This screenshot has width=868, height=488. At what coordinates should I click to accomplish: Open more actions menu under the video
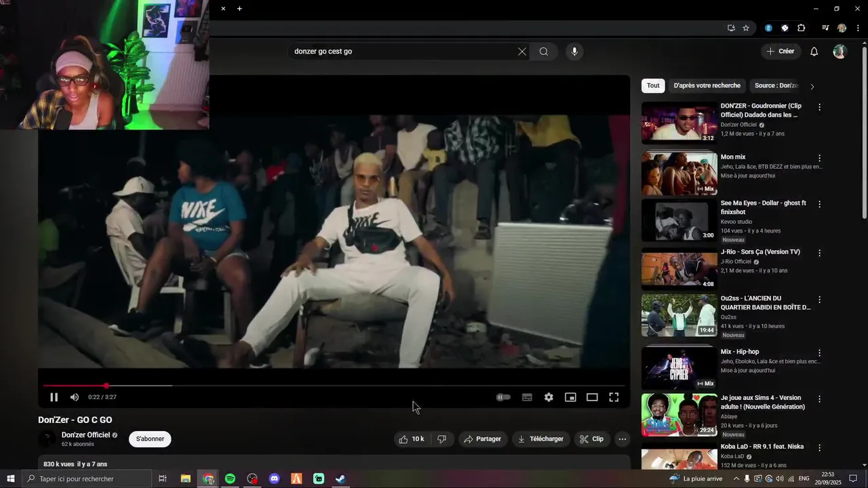(x=622, y=439)
